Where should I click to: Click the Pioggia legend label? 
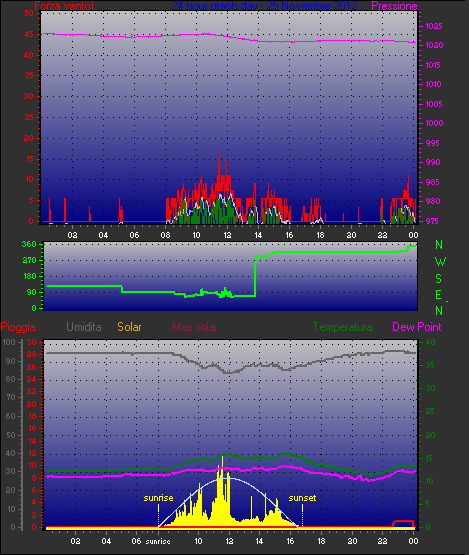pyautogui.click(x=18, y=327)
